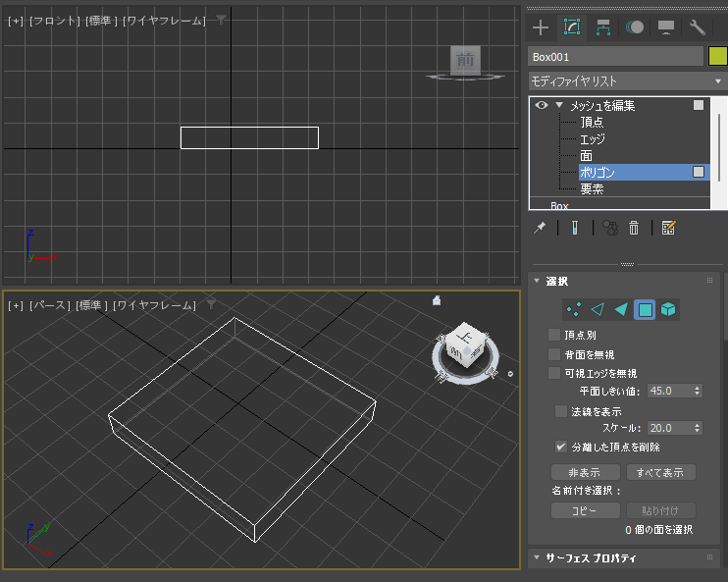Select Vertex sub-object dots icon
The image size is (728, 582).
pyautogui.click(x=574, y=309)
